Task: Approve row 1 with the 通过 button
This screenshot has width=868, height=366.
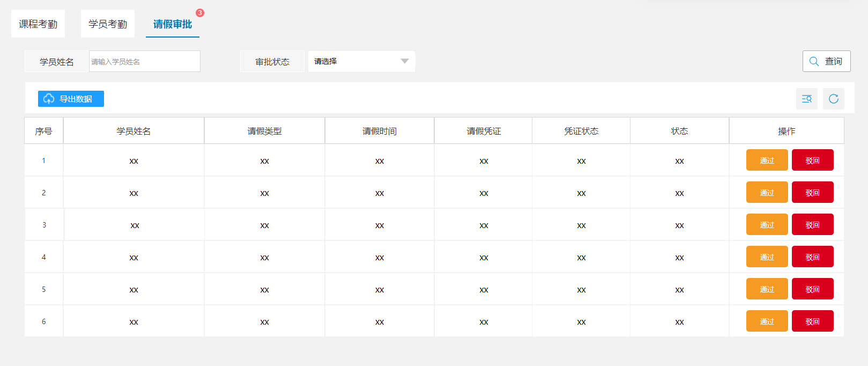Action: pyautogui.click(x=767, y=160)
